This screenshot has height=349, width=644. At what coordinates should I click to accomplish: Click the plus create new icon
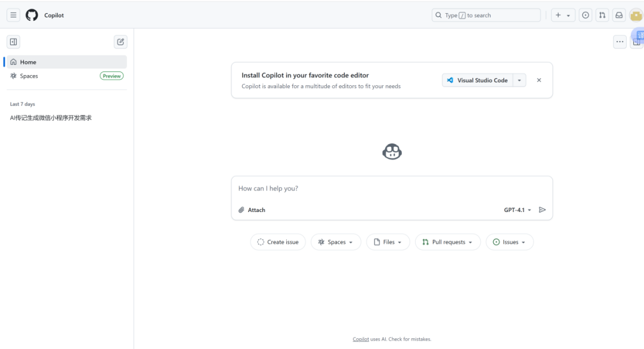point(558,15)
